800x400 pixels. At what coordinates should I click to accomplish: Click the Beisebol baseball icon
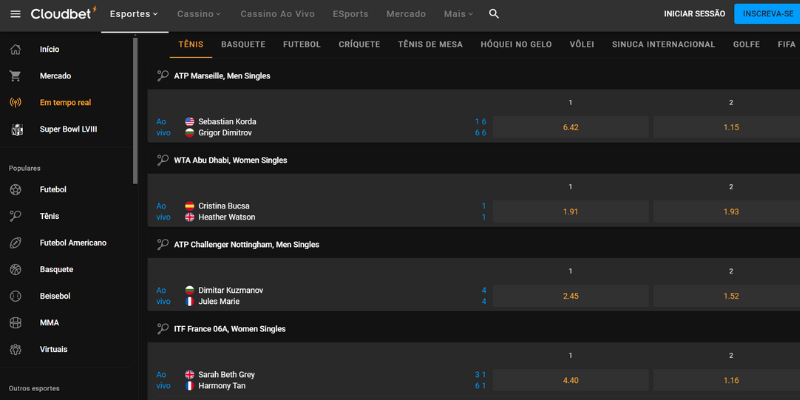click(15, 296)
